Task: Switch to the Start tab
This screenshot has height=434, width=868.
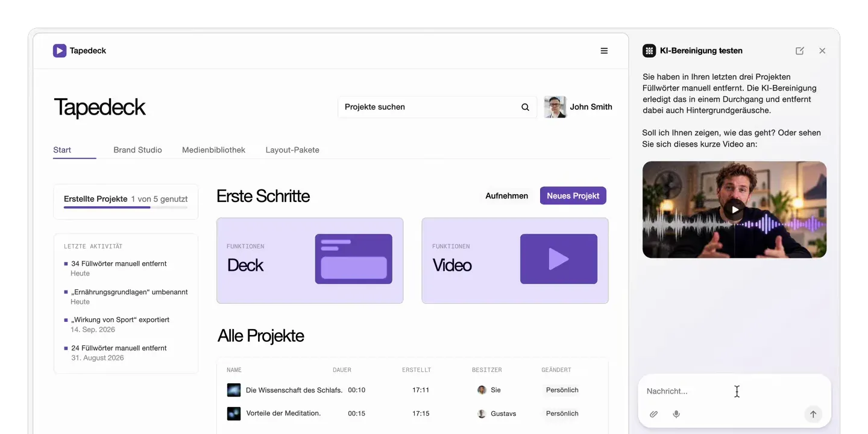Action: pyautogui.click(x=62, y=150)
